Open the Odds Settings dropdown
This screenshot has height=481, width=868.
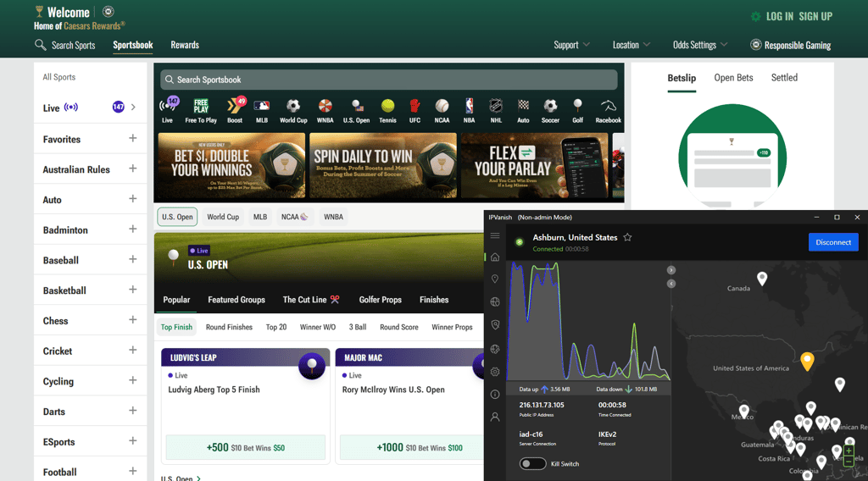point(699,45)
